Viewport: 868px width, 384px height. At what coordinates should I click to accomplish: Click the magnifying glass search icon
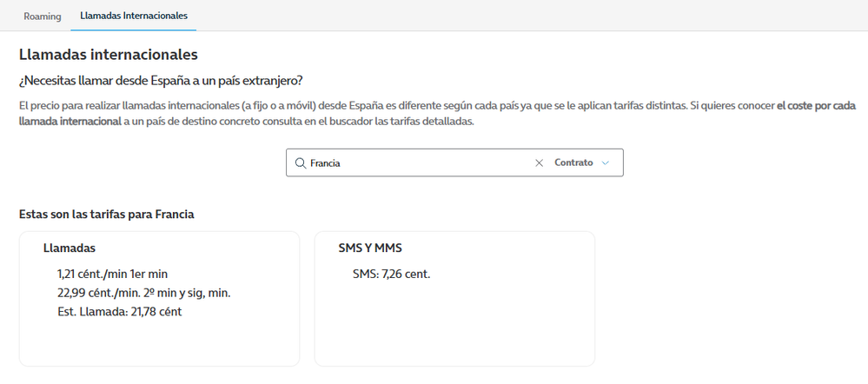pos(300,162)
